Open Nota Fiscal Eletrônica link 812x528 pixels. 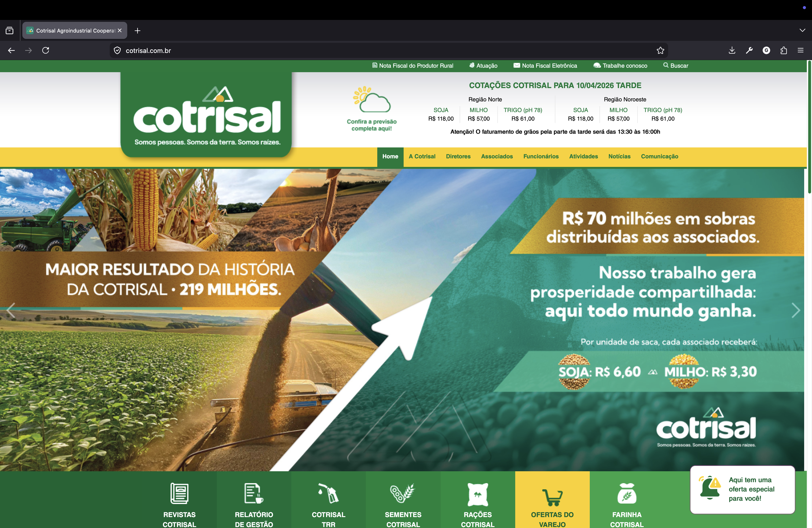545,66
